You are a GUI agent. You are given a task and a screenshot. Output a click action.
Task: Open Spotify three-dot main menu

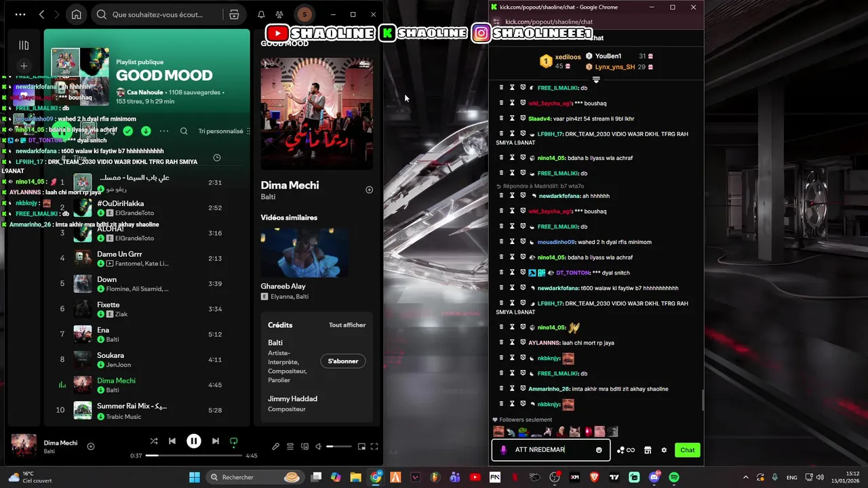20,14
